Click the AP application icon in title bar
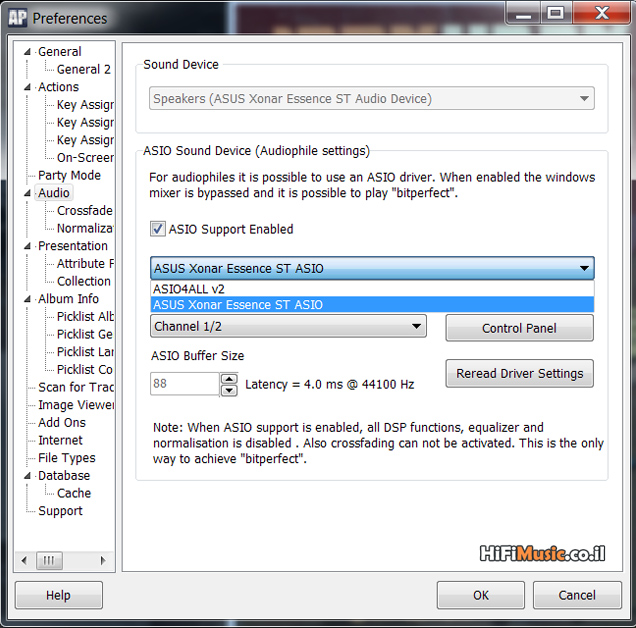This screenshot has width=636, height=628. click(17, 18)
